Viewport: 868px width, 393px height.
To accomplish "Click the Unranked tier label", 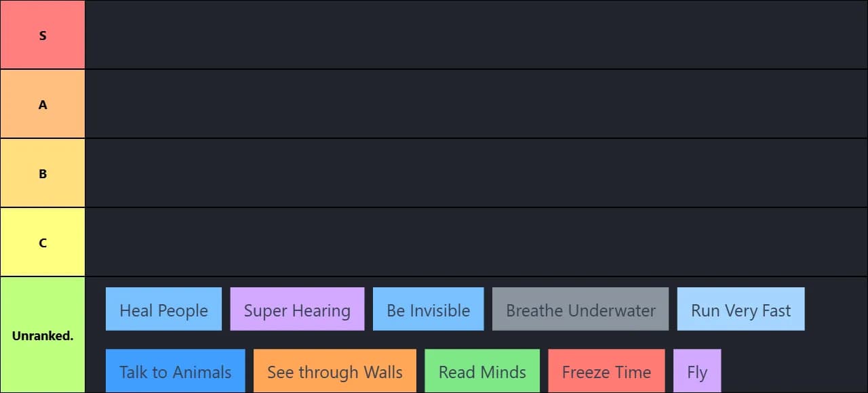I will 43,335.
